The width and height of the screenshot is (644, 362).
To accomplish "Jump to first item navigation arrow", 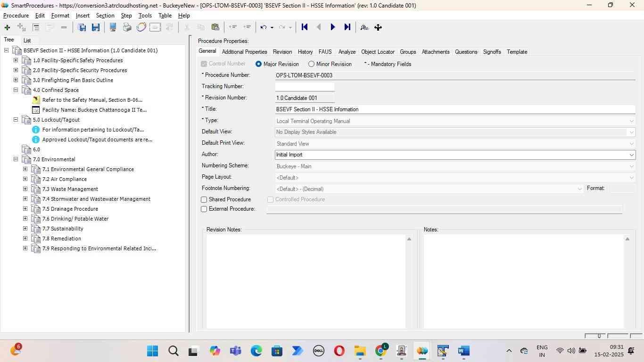I will [x=305, y=27].
